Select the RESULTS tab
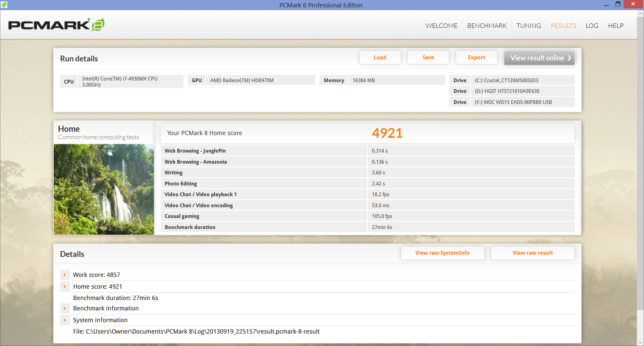 click(x=563, y=26)
